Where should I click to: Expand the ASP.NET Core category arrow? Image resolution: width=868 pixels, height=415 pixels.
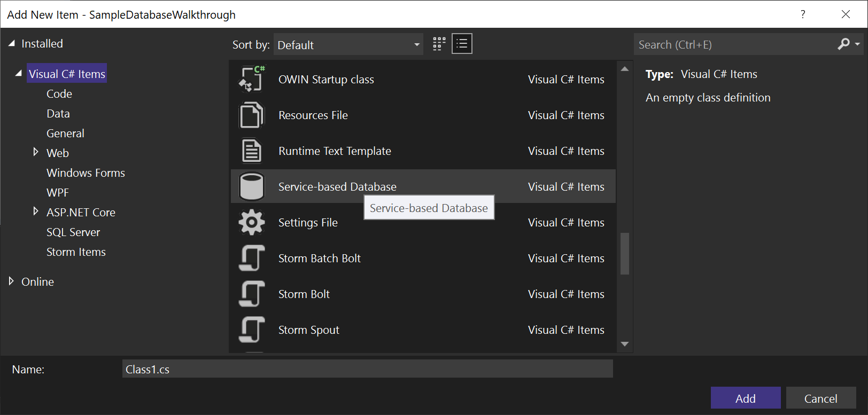coord(36,212)
